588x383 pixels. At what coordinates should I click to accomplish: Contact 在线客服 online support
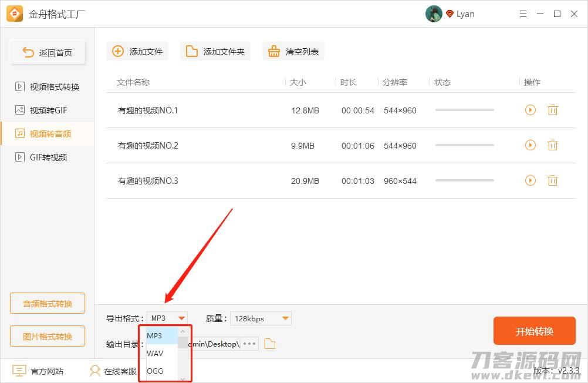(95, 371)
